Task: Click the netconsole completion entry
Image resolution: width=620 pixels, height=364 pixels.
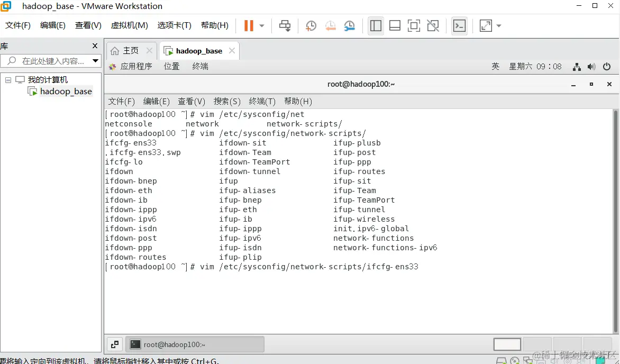Action: click(x=129, y=124)
